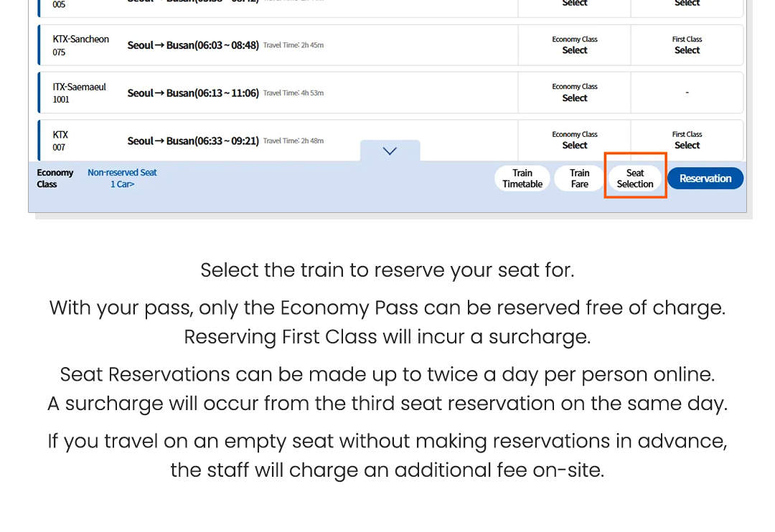Image resolution: width=775 pixels, height=532 pixels.
Task: Select First Class for train 005
Action: [687, 4]
